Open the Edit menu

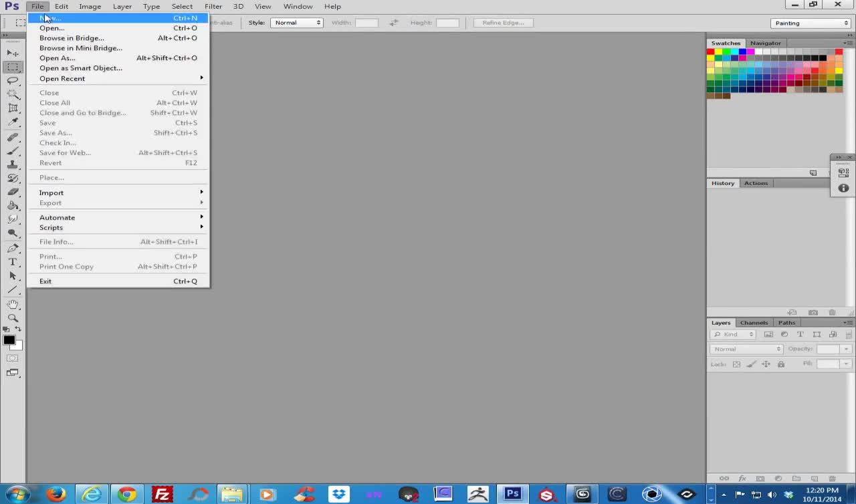(x=62, y=7)
